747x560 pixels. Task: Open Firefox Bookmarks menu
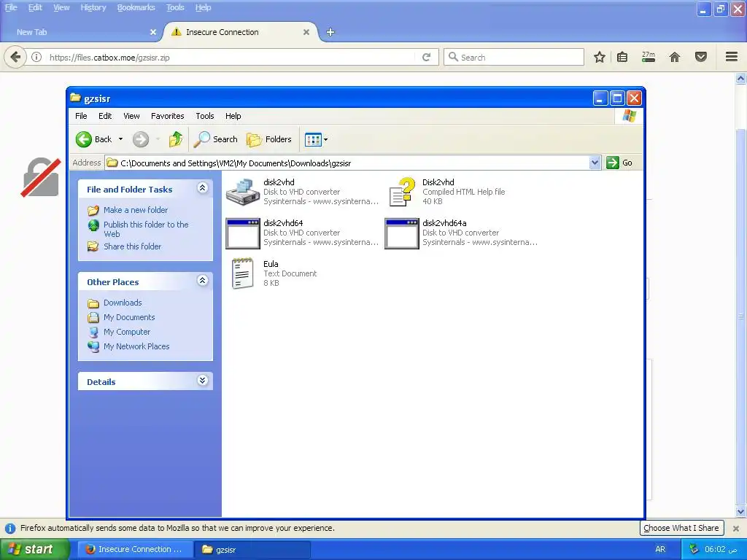(136, 7)
